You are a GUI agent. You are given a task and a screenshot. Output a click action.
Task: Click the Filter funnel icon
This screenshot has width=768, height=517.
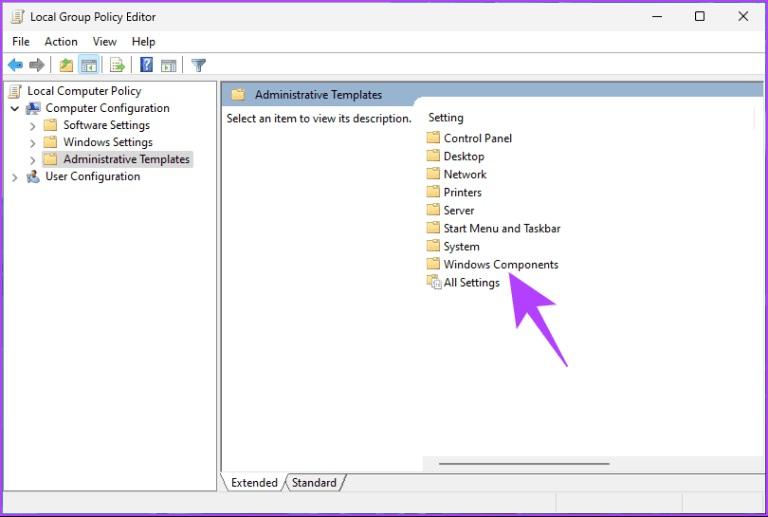(x=198, y=65)
